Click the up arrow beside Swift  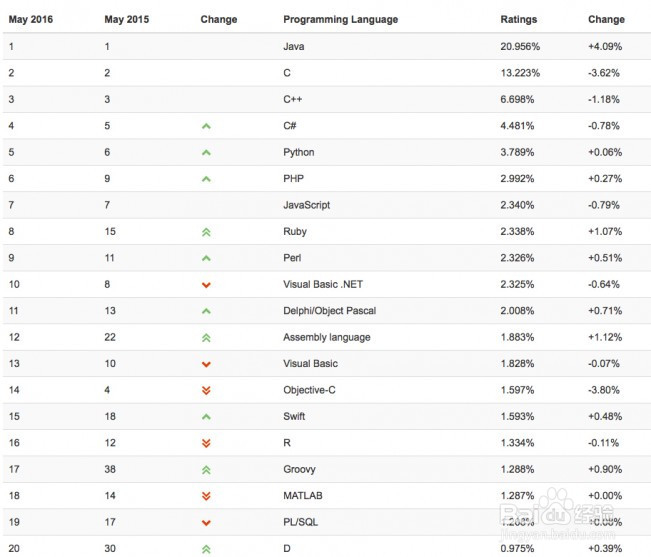point(206,416)
